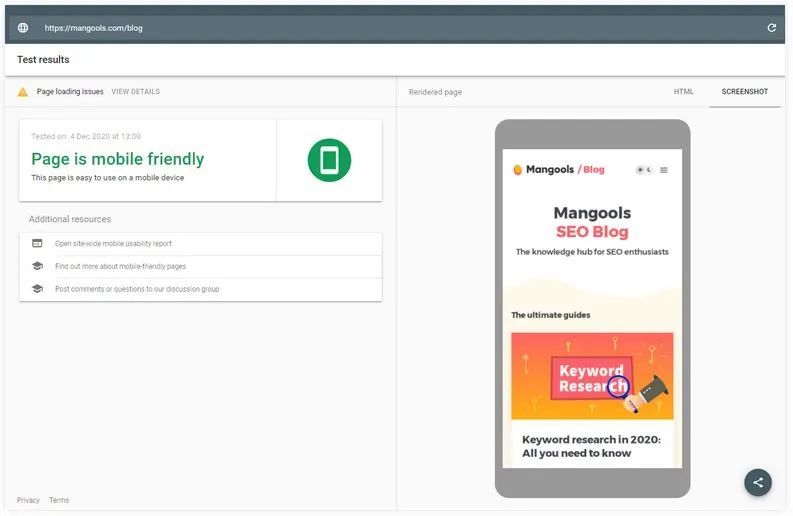Screen dimensions: 793x516
Task: Switch to the HTML tab
Action: pyautogui.click(x=683, y=92)
